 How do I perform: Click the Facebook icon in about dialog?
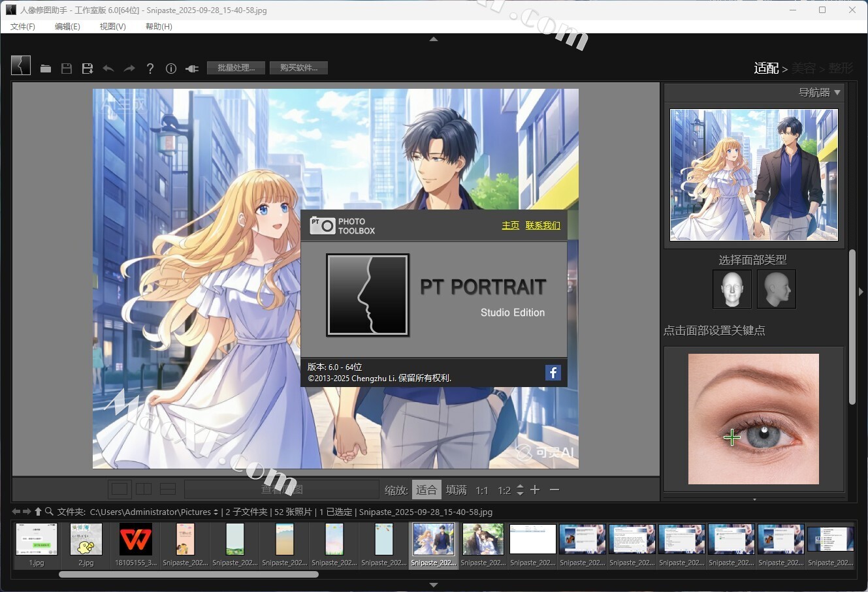pyautogui.click(x=553, y=373)
